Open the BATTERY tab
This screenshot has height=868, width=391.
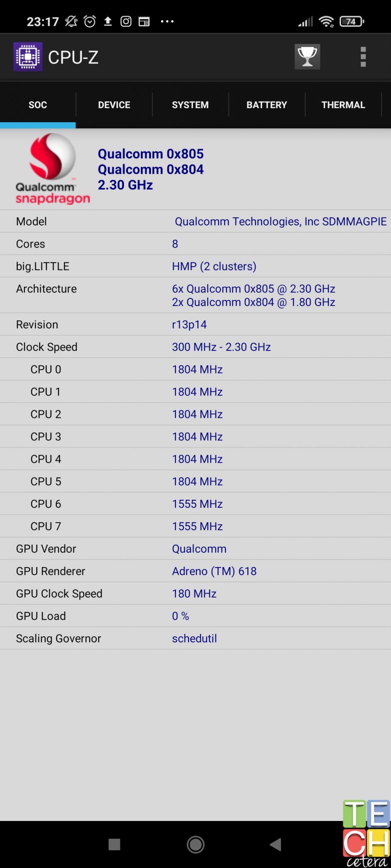(267, 105)
